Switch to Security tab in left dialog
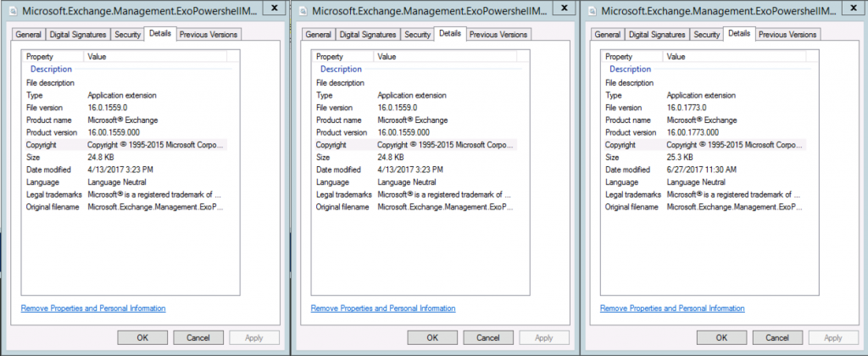This screenshot has width=868, height=356. point(128,34)
